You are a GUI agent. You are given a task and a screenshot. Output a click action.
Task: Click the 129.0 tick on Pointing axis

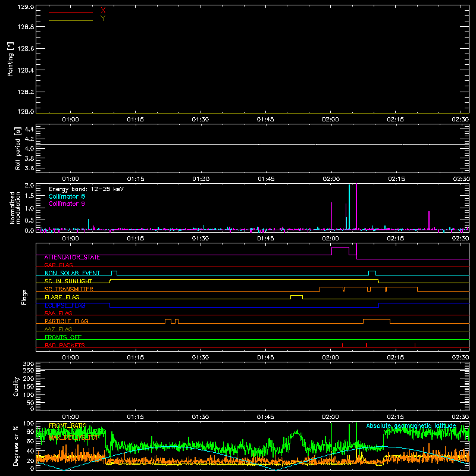[26, 7]
